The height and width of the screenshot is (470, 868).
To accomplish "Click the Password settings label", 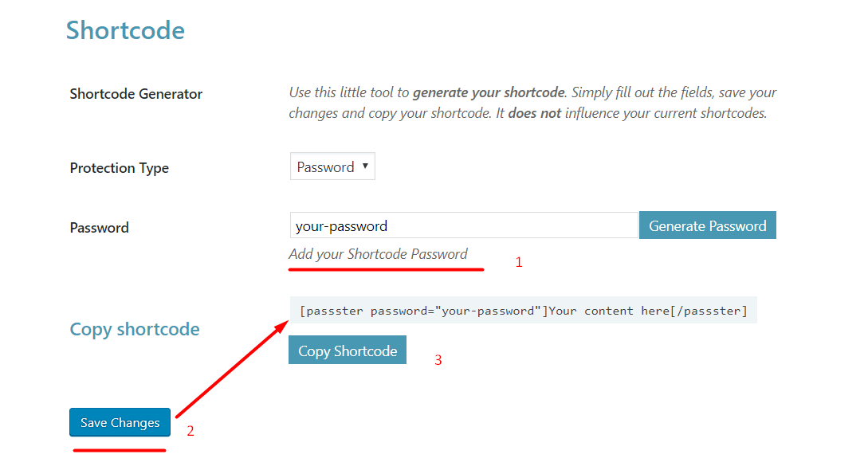I will (99, 227).
